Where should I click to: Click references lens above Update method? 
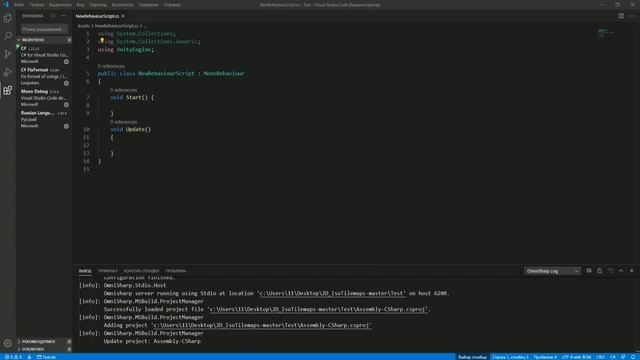tap(124, 122)
